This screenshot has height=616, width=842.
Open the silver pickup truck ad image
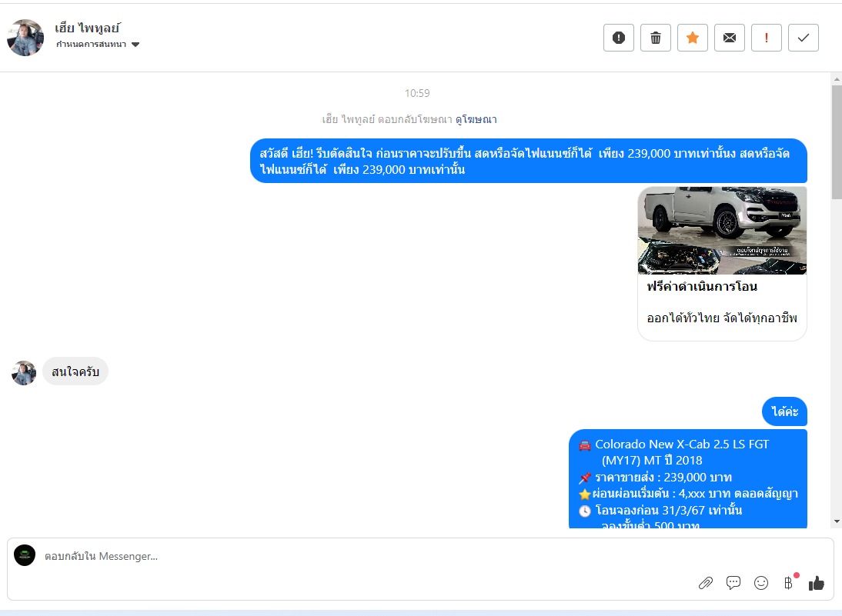pos(722,230)
